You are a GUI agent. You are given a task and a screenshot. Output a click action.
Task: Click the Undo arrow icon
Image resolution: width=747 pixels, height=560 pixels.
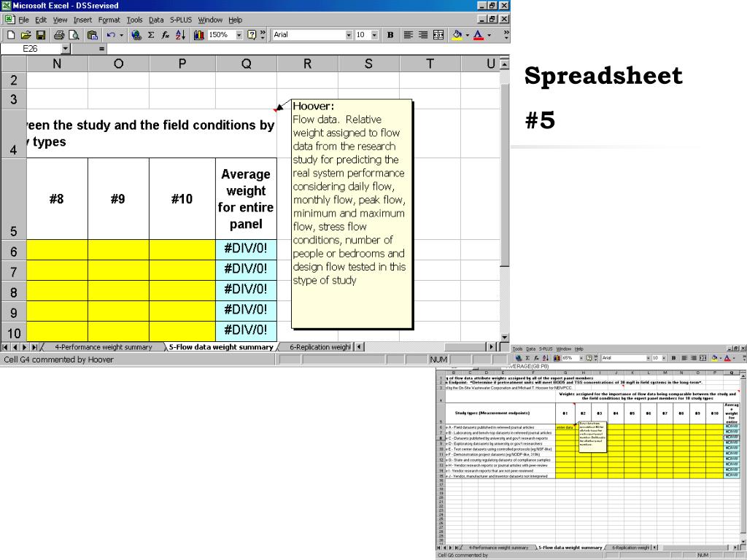click(x=111, y=35)
